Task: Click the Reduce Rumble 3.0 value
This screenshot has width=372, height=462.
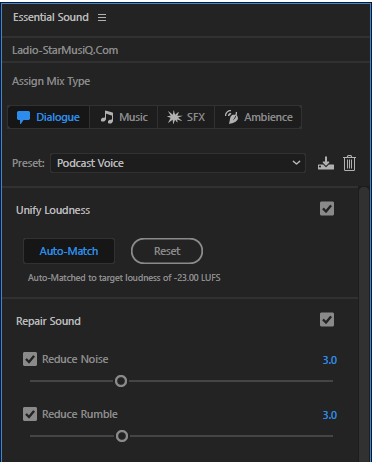Action: [x=330, y=415]
